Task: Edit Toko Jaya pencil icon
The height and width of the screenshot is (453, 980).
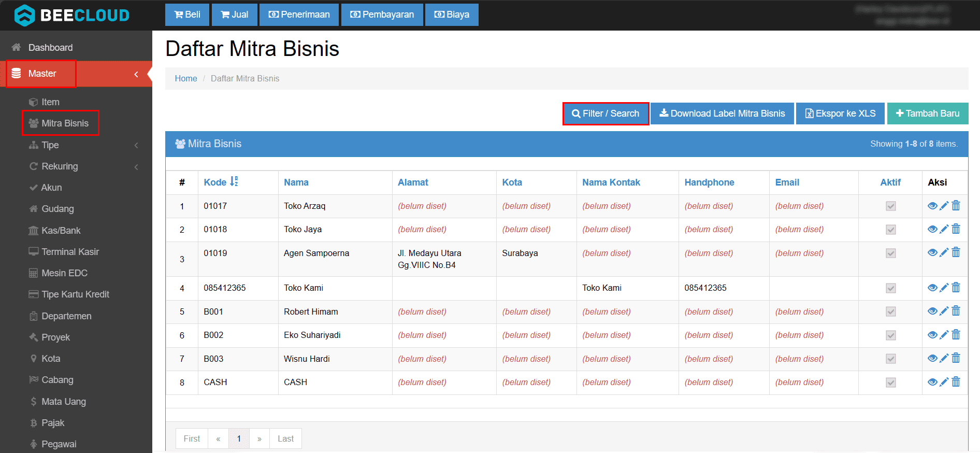Action: [944, 229]
